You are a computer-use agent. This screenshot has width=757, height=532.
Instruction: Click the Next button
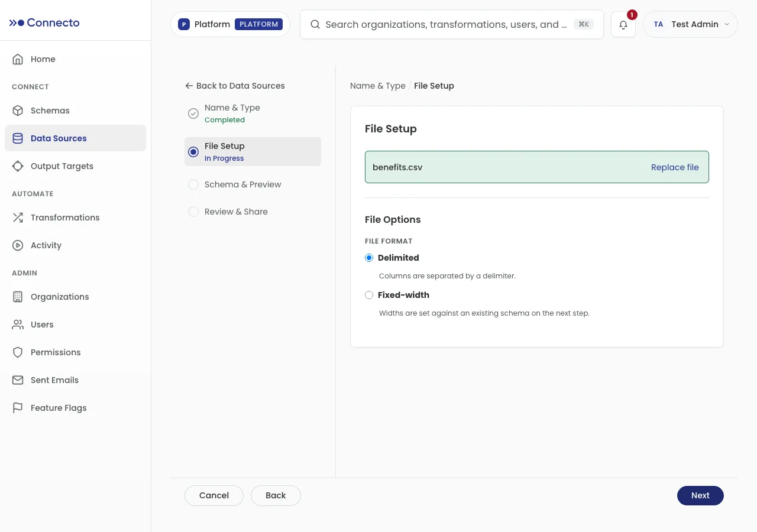[x=700, y=495]
